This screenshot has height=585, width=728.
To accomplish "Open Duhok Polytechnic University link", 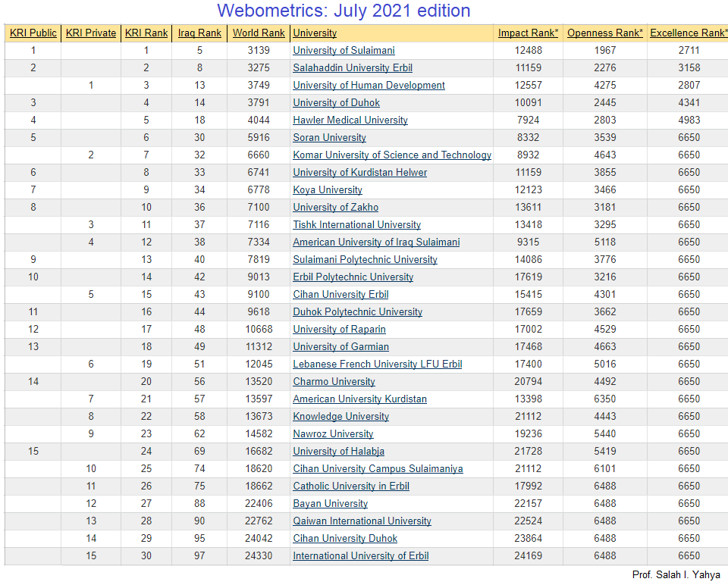I will click(x=357, y=311).
